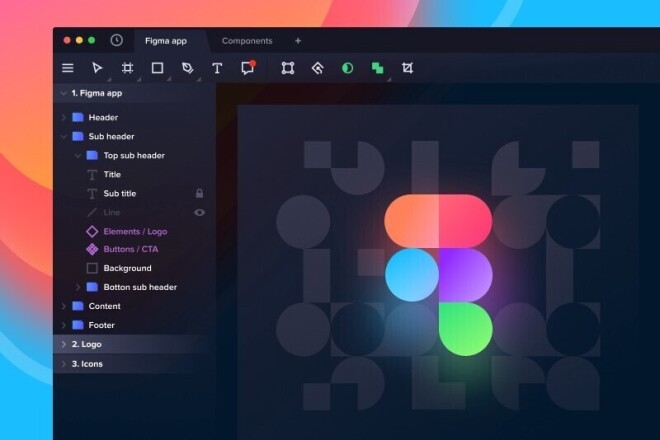Expand the Header folder chevron
This screenshot has height=440, width=660.
[x=64, y=117]
